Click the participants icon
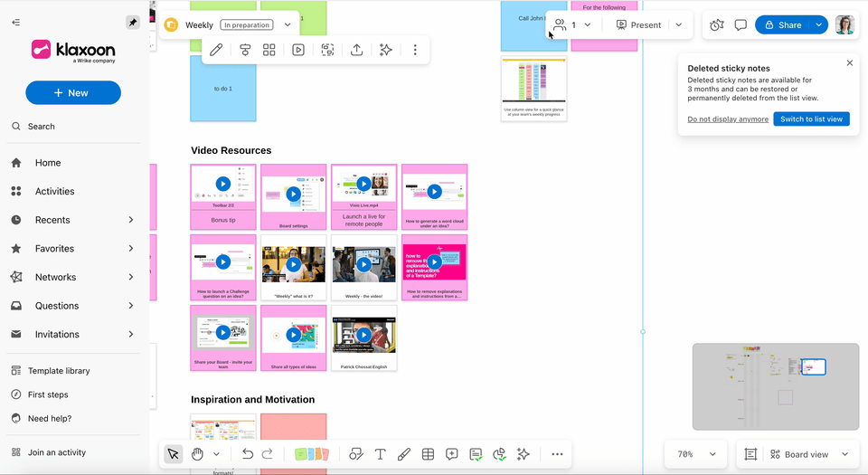The height and width of the screenshot is (475, 868). (x=560, y=25)
